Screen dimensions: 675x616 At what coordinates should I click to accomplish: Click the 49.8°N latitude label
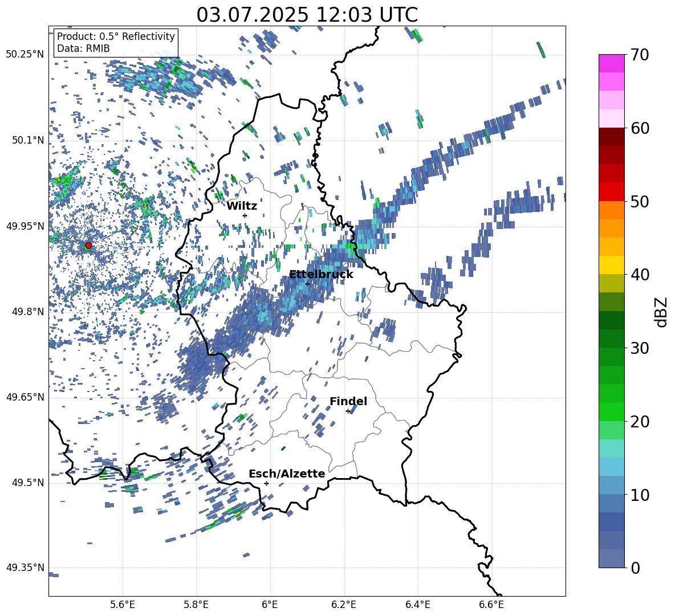click(27, 312)
